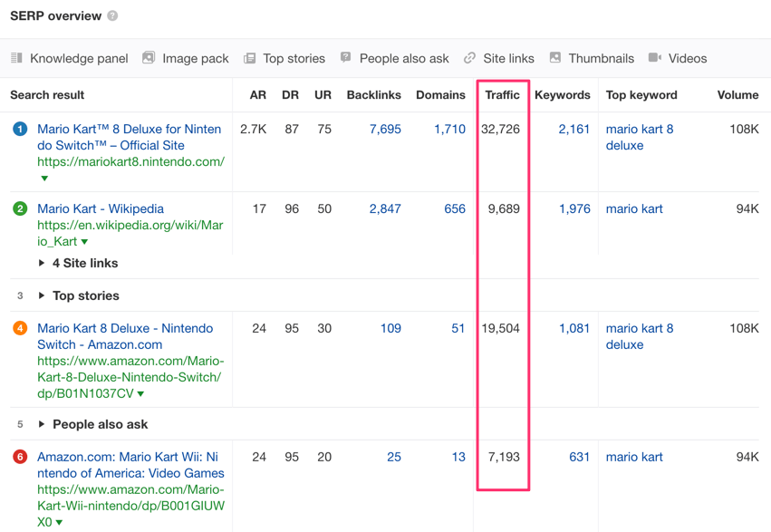Visit the Amazon Mario-Kart-8-Deluxe URL

pos(130,377)
